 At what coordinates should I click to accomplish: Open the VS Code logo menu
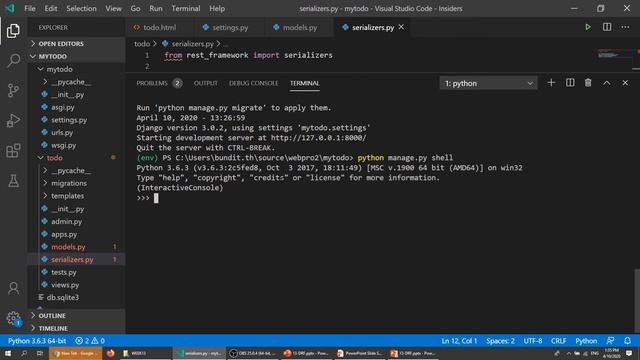(x=9, y=8)
